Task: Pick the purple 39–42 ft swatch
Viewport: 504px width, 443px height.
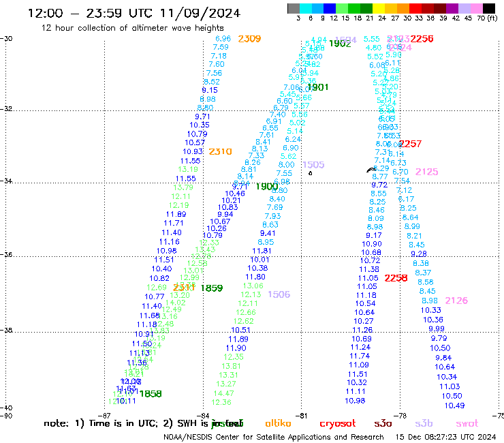Action: click(452, 8)
